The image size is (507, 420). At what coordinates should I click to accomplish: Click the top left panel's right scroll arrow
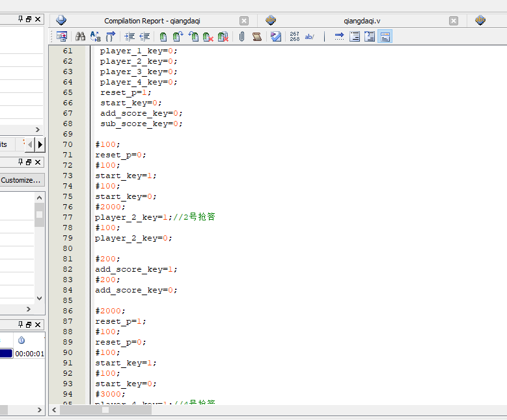click(38, 129)
